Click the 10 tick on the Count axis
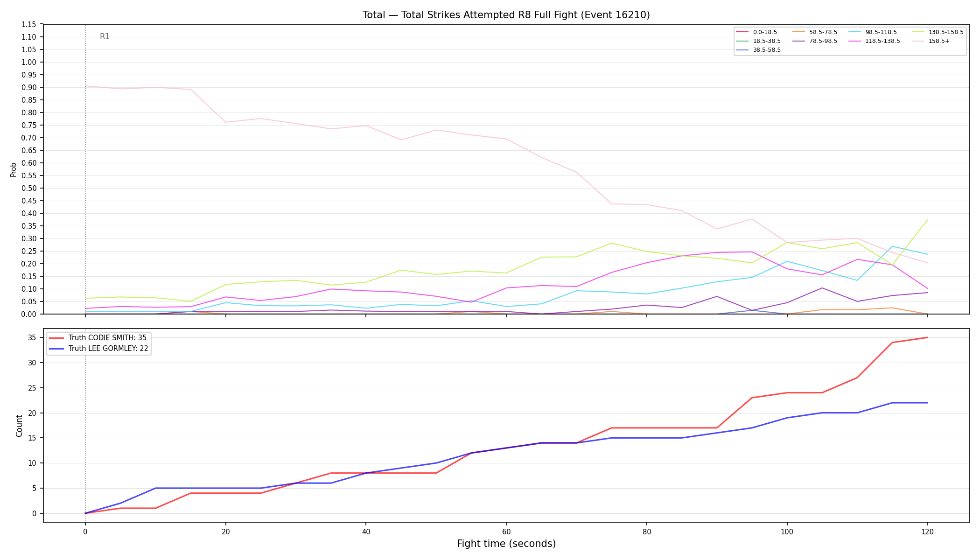This screenshot has width=980, height=560. point(33,463)
